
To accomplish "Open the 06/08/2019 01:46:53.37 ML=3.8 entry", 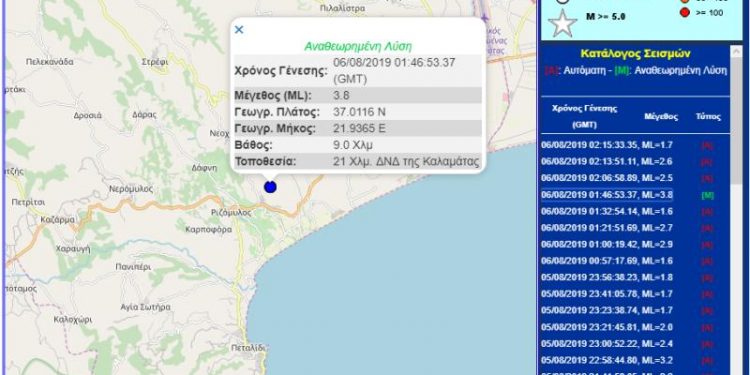I will click(607, 195).
